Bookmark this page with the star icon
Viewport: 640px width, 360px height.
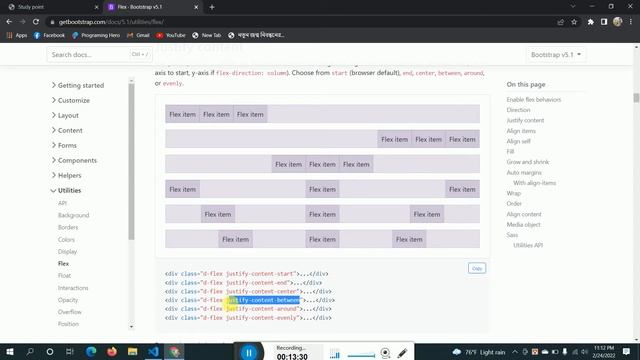(x=574, y=22)
